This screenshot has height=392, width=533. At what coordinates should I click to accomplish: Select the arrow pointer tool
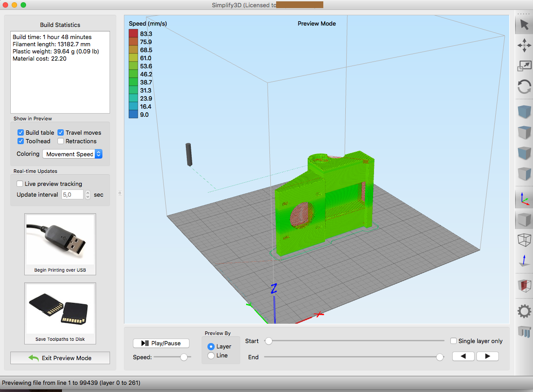(524, 25)
